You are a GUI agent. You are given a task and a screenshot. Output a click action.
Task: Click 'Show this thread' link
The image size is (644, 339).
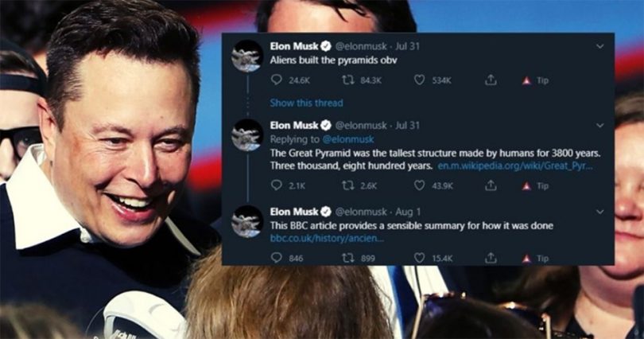pyautogui.click(x=306, y=103)
